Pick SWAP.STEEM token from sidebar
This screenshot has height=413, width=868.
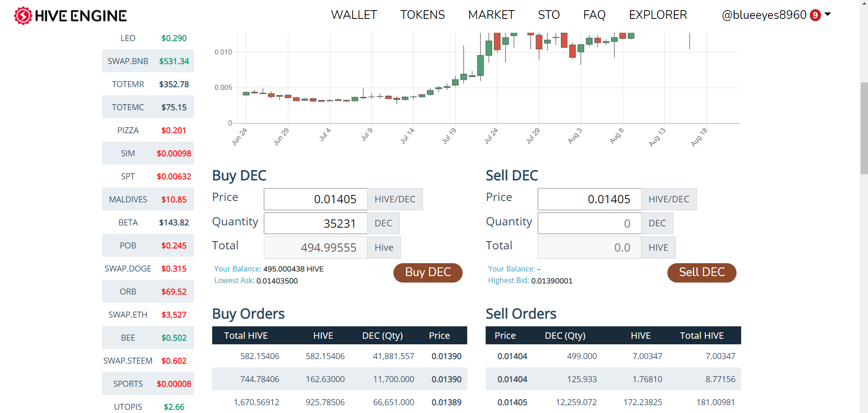pos(148,360)
